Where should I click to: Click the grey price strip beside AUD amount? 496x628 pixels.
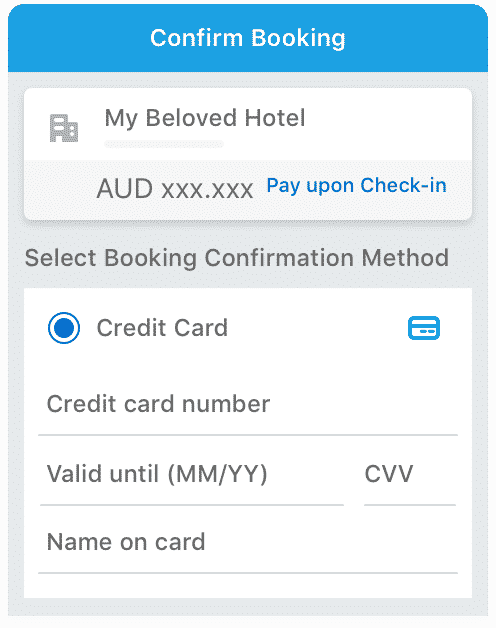(248, 190)
